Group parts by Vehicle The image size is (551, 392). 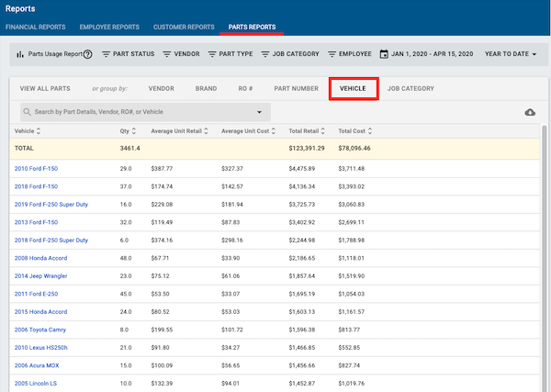[x=353, y=88]
